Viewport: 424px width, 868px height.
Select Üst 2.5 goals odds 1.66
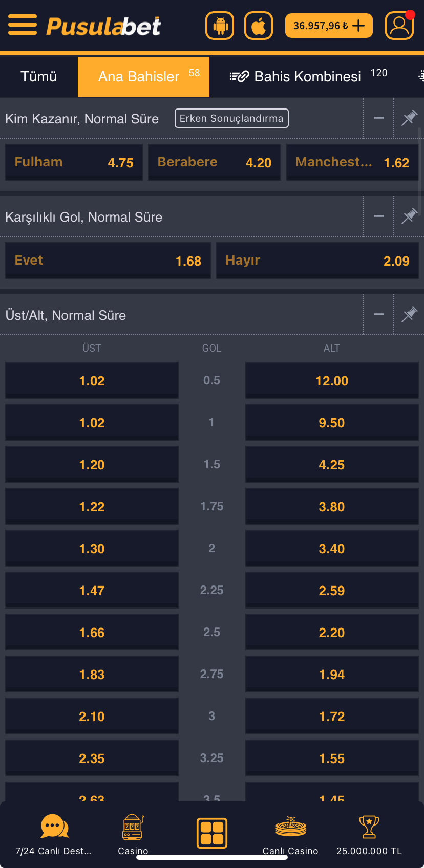coord(92,633)
